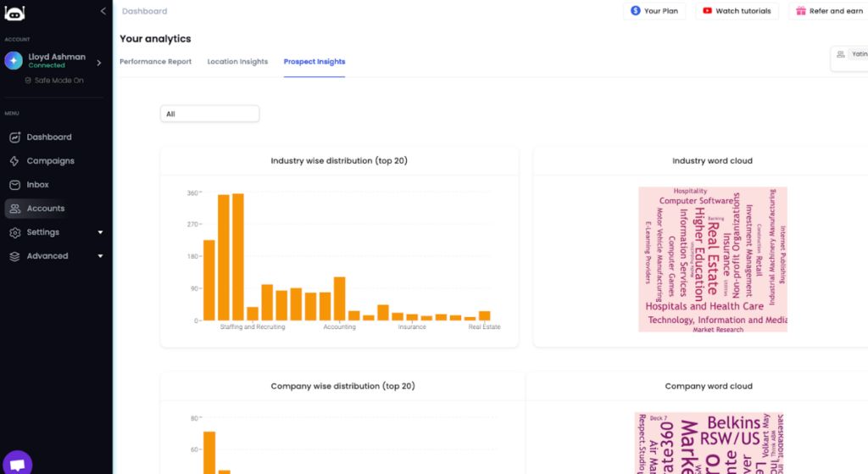This screenshot has height=474, width=868.
Task: Open the chat support bubble
Action: click(x=17, y=464)
